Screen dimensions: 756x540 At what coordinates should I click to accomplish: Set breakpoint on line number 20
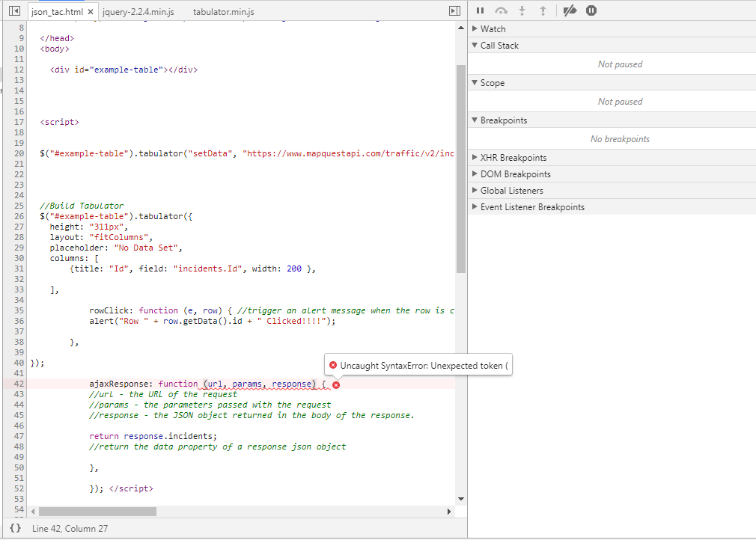click(x=19, y=153)
